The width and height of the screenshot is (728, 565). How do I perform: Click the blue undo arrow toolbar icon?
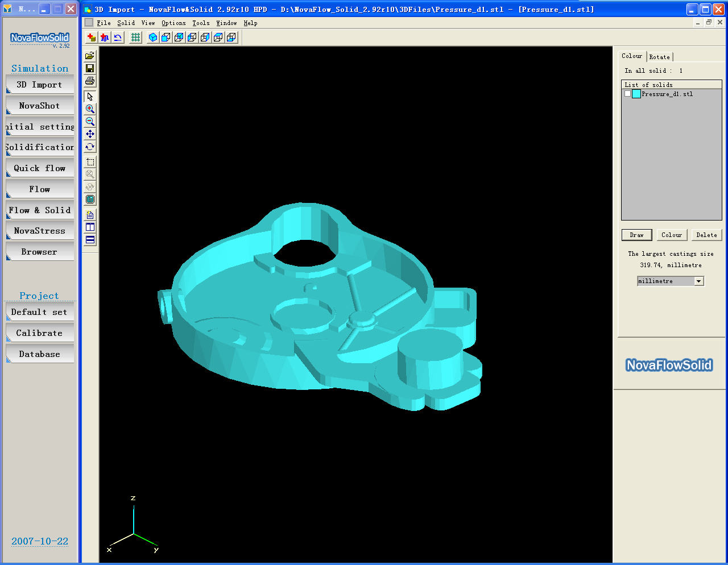117,38
